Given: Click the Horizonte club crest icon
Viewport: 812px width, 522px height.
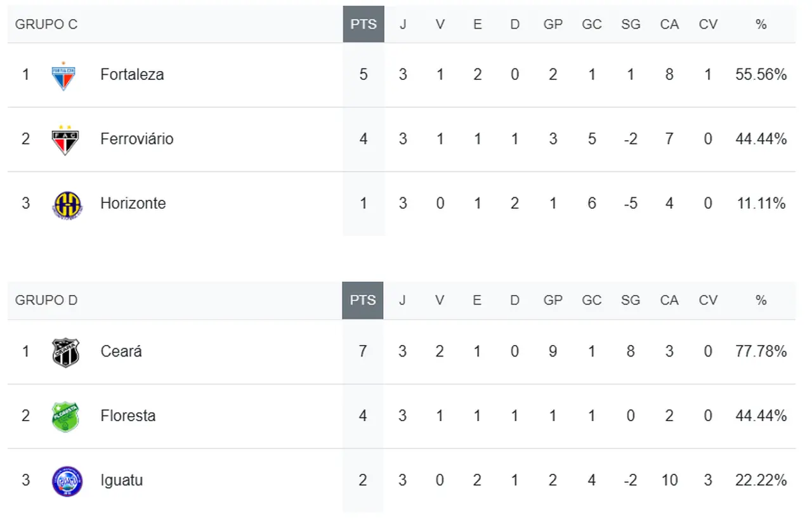Looking at the screenshot, I should click(65, 204).
